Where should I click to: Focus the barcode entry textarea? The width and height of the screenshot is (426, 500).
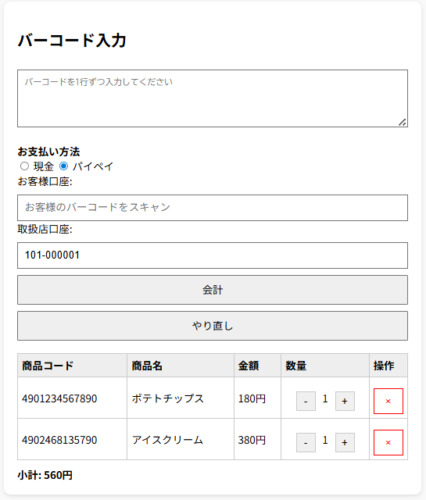tap(212, 98)
